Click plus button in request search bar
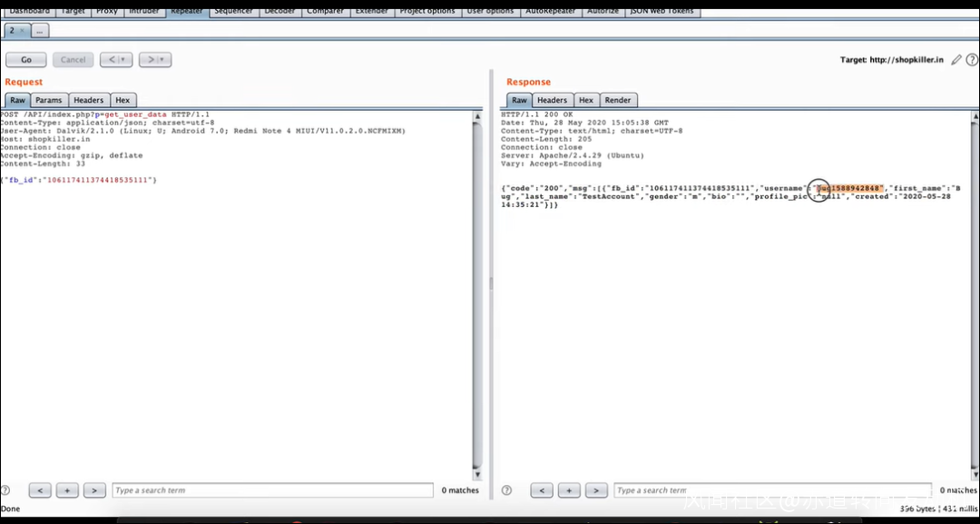This screenshot has height=524, width=980. [67, 490]
